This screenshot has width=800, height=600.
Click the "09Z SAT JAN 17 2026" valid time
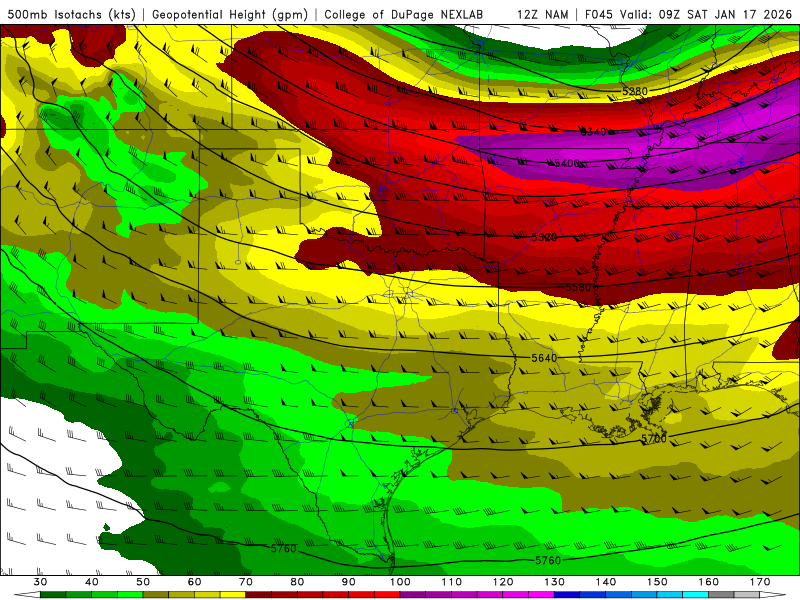coord(725,14)
